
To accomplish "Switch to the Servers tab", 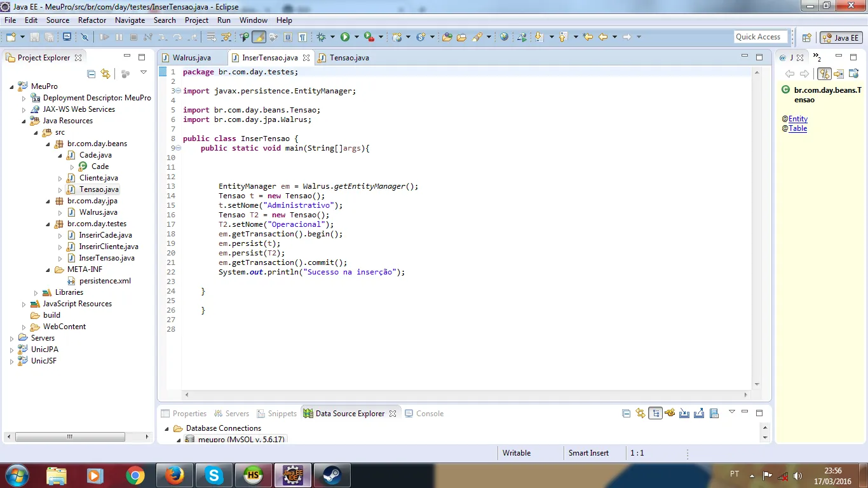I will click(232, 414).
